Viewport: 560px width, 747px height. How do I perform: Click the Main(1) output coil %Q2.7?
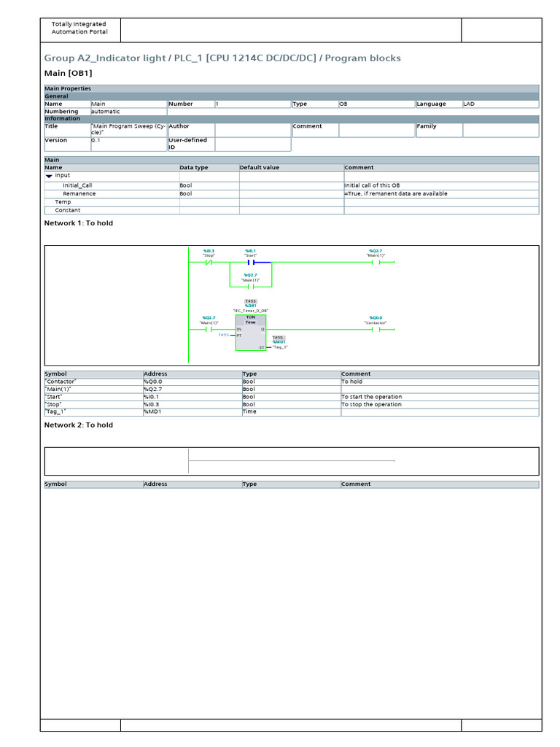point(376,263)
